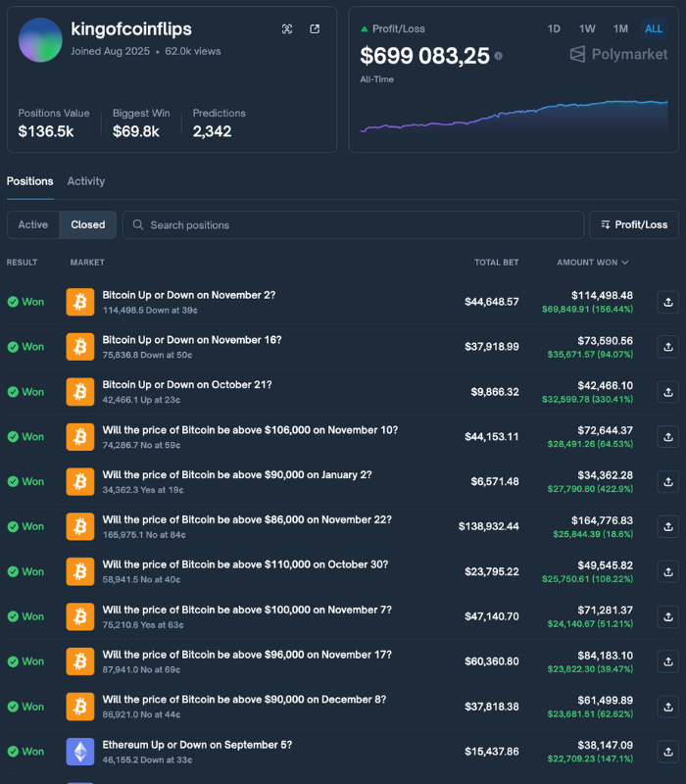Click share icon for Ethereum September 5 row

pyautogui.click(x=667, y=752)
